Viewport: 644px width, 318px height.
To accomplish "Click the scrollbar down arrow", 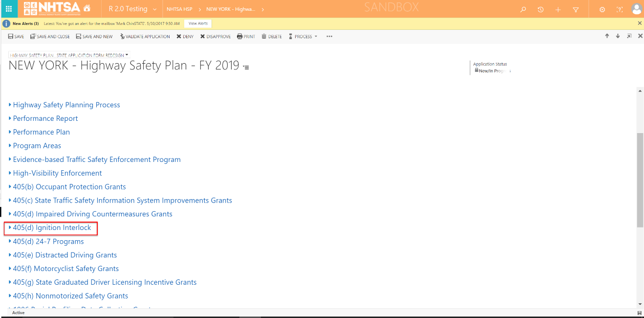I will (x=640, y=304).
